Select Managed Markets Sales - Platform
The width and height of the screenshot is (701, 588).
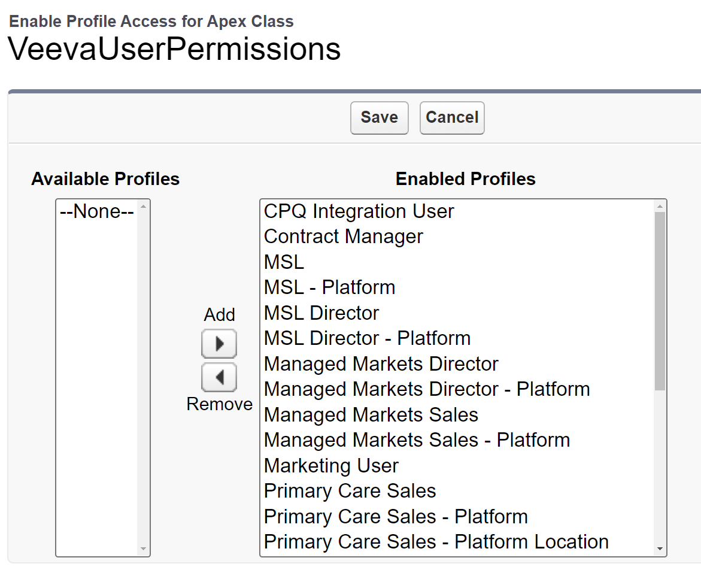pos(417,440)
